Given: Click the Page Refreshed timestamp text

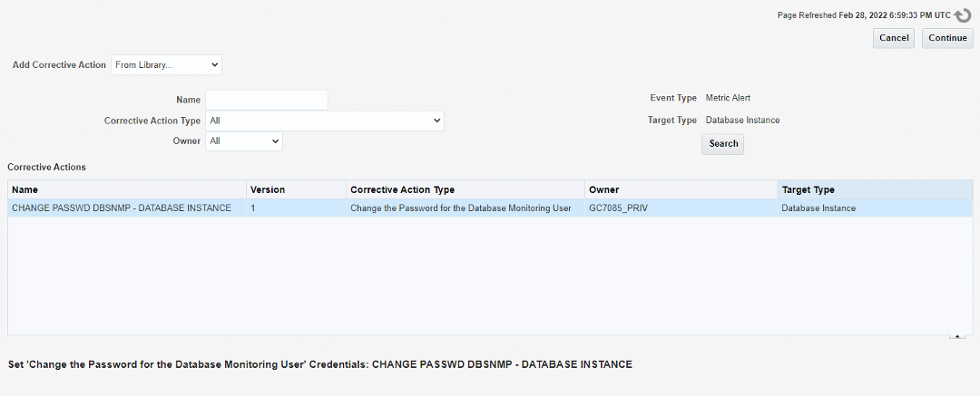Looking at the screenshot, I should 863,15.
